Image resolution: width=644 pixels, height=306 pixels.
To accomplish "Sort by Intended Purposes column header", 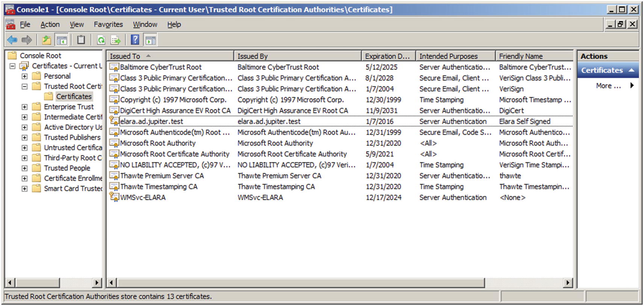I will (456, 56).
